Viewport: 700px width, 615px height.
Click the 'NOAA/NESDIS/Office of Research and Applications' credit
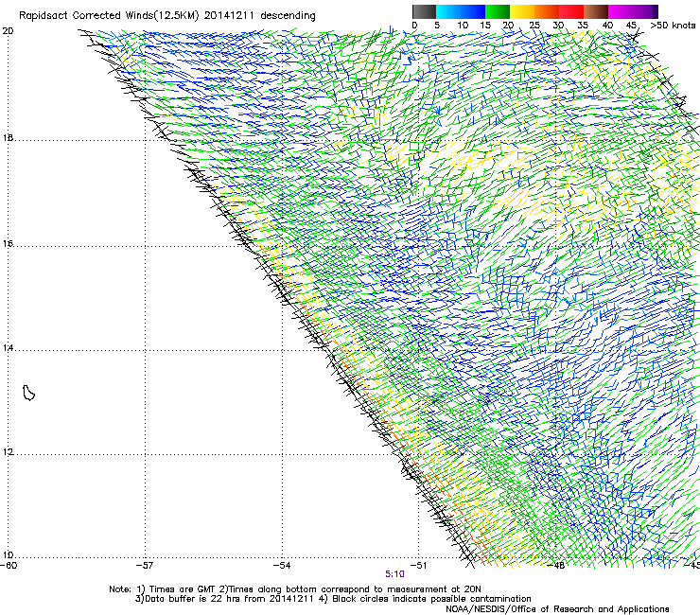point(557,609)
